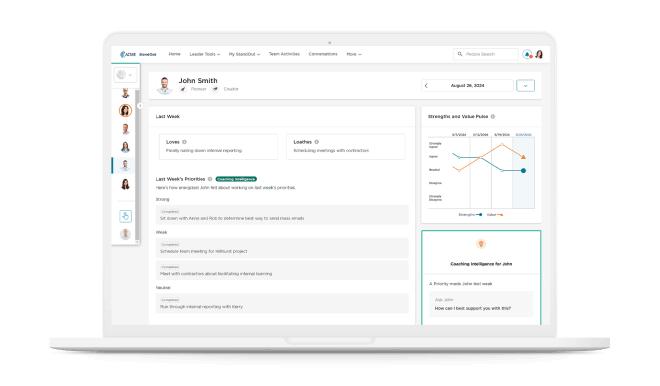Image resolution: width=660 pixels, height=386 pixels.
Task: Open the team selector dropdown in the sidebar
Action: 125,75
